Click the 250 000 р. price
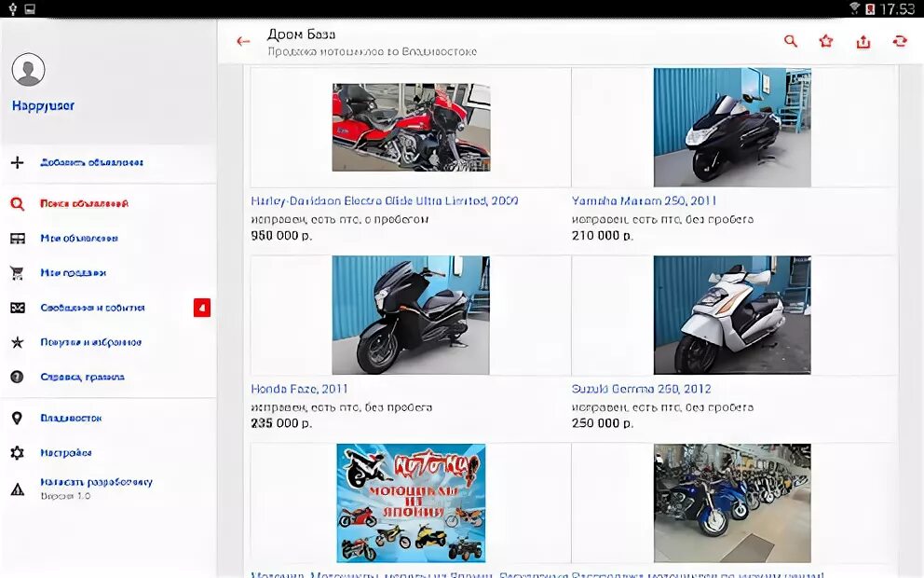This screenshot has width=924, height=578. point(603,423)
